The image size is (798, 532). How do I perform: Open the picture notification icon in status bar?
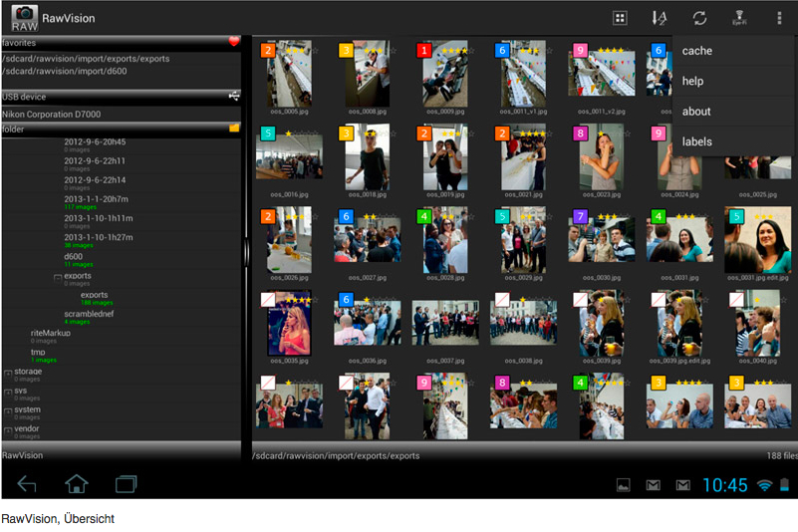[x=624, y=485]
